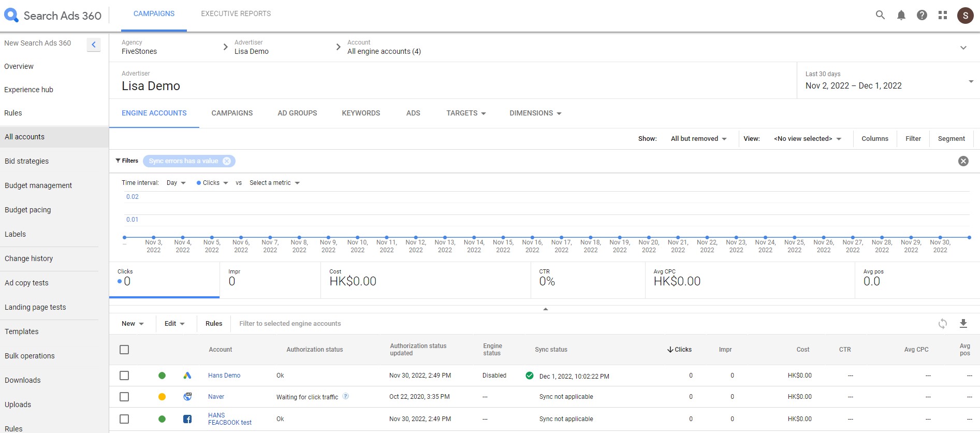Select the Cost scorecard
Image resolution: width=980 pixels, height=433 pixels.
(x=426, y=280)
